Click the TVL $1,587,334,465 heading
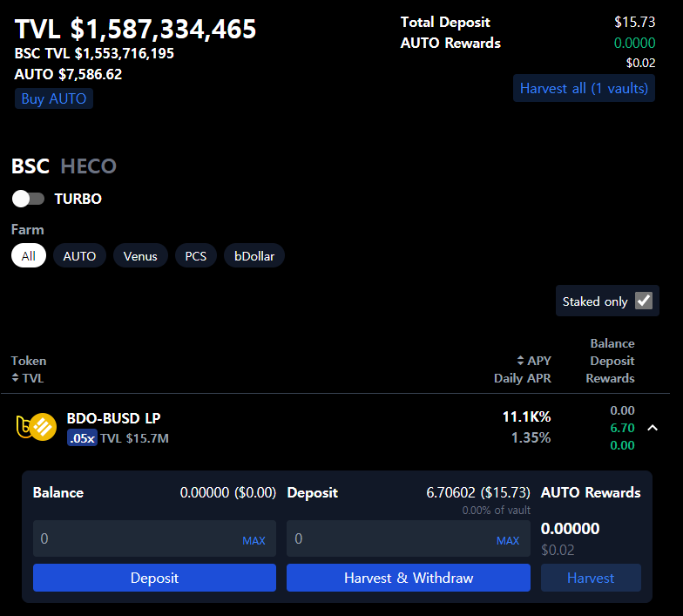Image resolution: width=683 pixels, height=616 pixels. click(135, 30)
